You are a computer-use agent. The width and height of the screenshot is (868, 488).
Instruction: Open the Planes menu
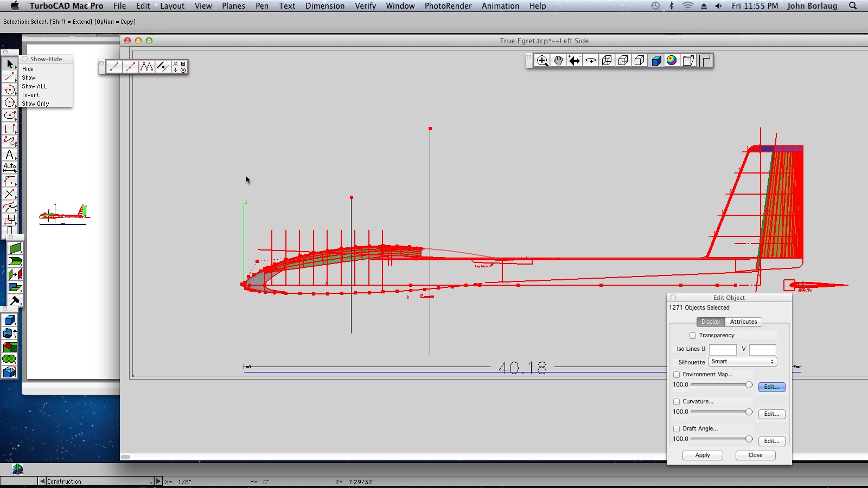coord(234,6)
